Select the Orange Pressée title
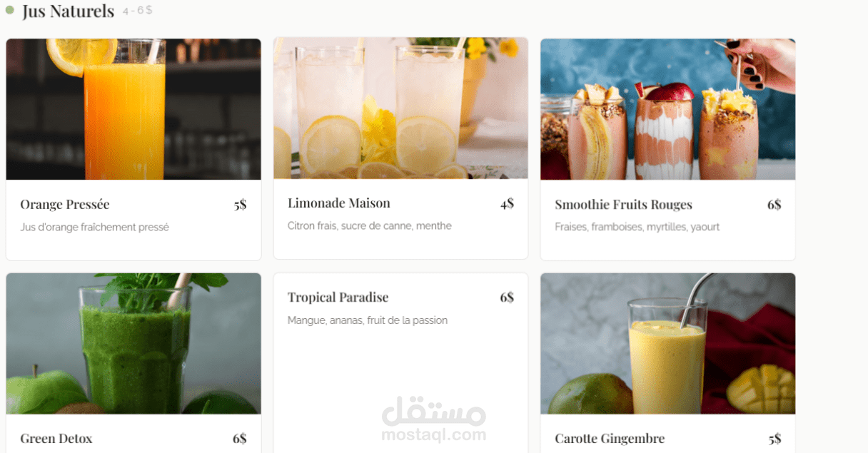 coord(65,205)
